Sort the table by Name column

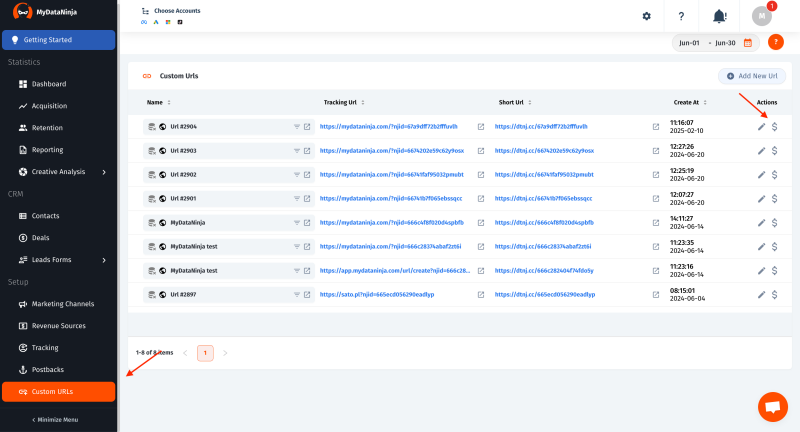click(168, 102)
